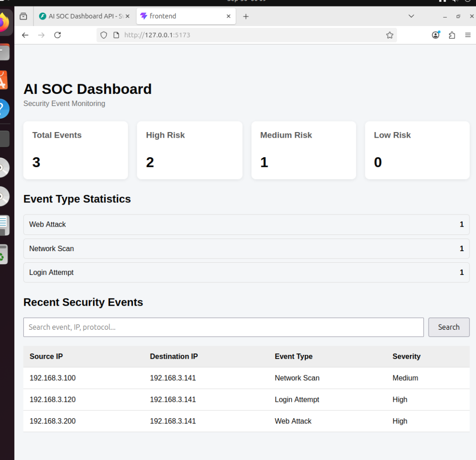
Task: Close the frontend tab
Action: [229, 16]
